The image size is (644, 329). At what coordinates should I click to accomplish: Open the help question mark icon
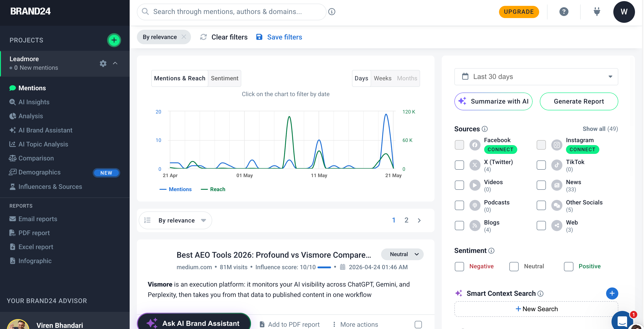(564, 12)
